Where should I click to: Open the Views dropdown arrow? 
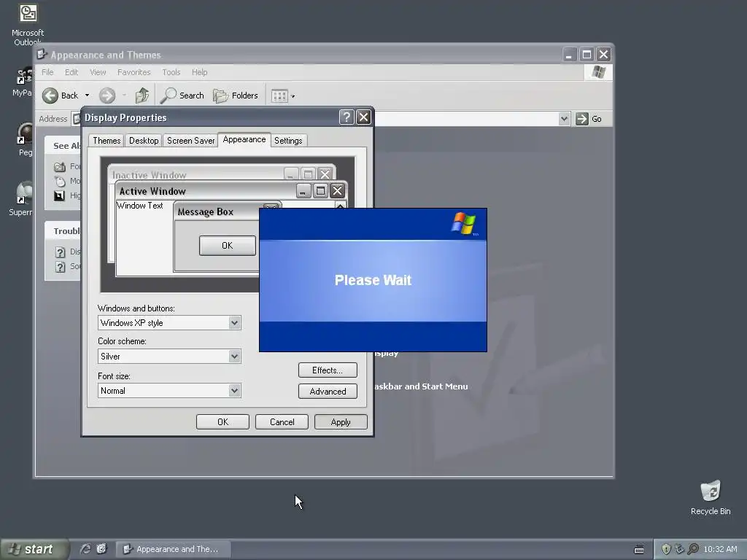coord(293,96)
